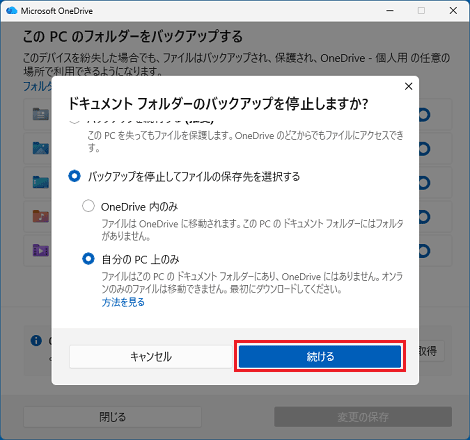Select バックアップを停止してファイルの保存先を選択する radio
This screenshot has height=440, width=470.
point(74,176)
